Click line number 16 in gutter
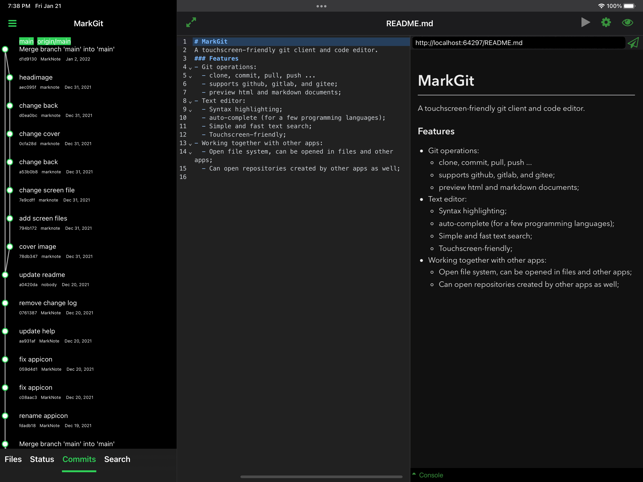Viewport: 643px width, 482px height. click(x=183, y=177)
